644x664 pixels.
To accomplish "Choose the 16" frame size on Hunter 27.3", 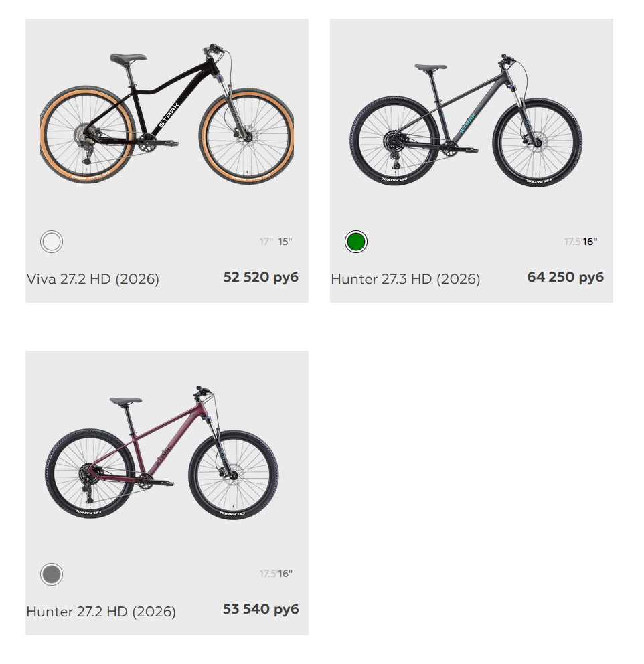I will [x=590, y=242].
